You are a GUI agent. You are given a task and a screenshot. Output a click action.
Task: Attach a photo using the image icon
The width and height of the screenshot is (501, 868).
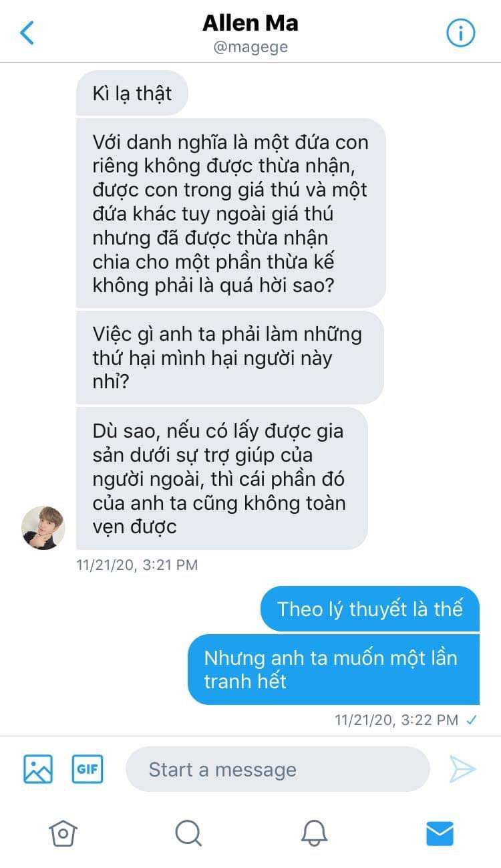coord(38,768)
